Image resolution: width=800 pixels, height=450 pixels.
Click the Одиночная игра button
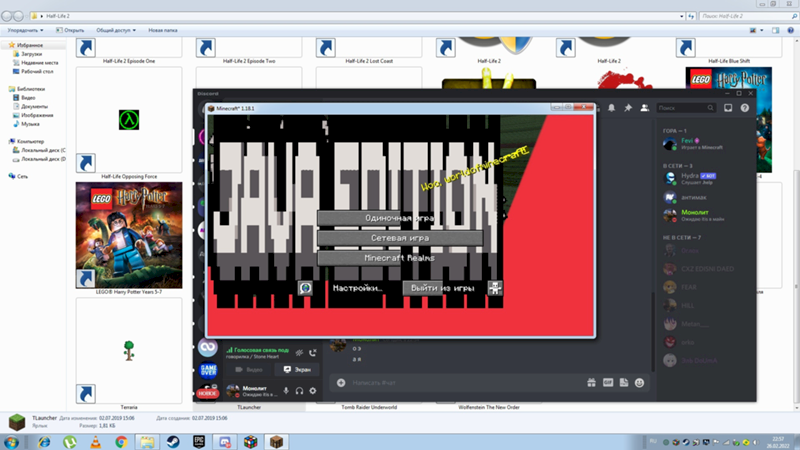pyautogui.click(x=400, y=218)
